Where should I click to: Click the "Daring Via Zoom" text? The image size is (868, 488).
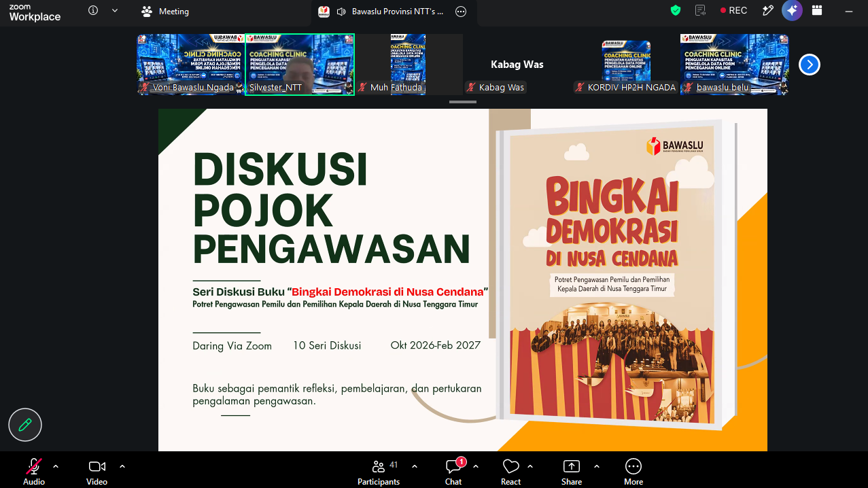click(232, 346)
